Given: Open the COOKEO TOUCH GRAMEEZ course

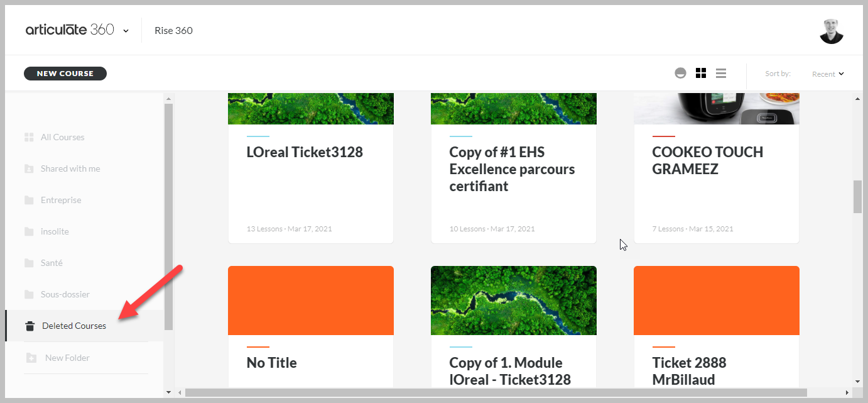Looking at the screenshot, I should 708,160.
